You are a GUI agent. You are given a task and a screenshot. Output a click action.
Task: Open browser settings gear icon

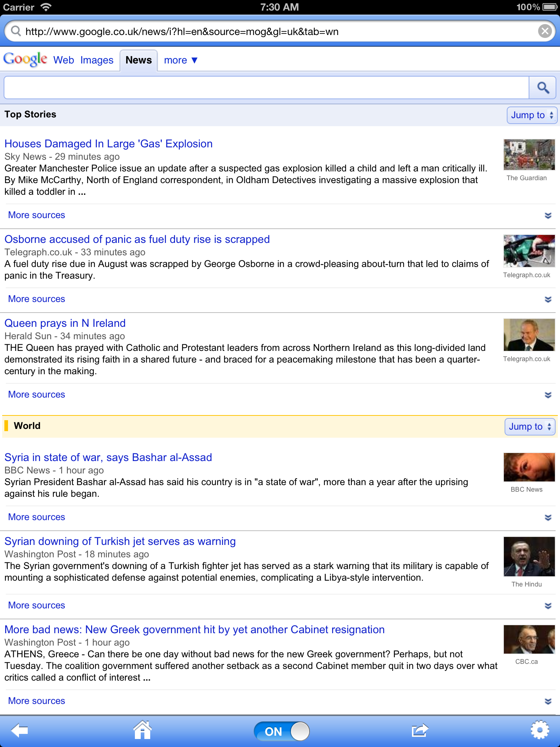[x=540, y=730]
